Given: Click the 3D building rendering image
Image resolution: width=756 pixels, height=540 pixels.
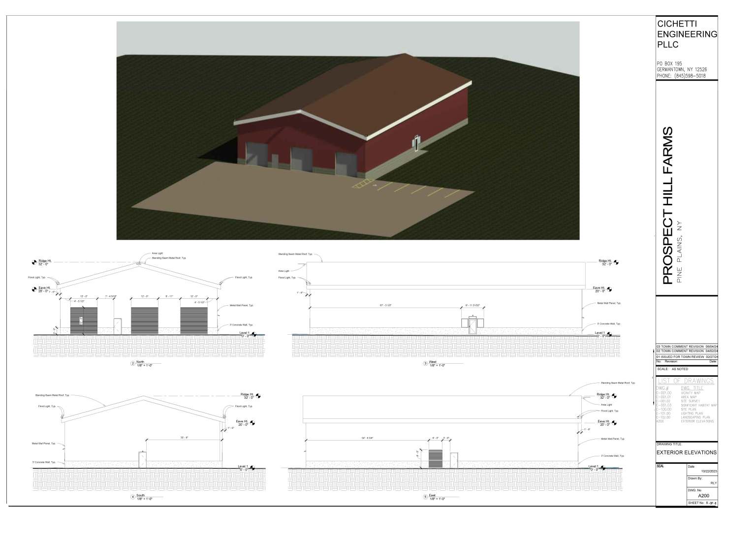Looking at the screenshot, I should tap(347, 130).
